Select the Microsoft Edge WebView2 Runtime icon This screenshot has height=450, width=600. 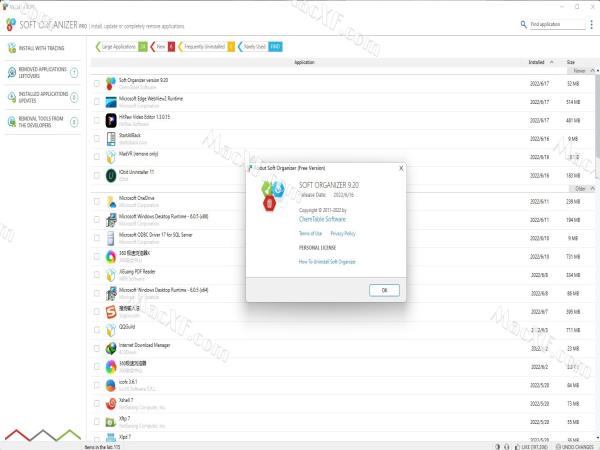[111, 102]
